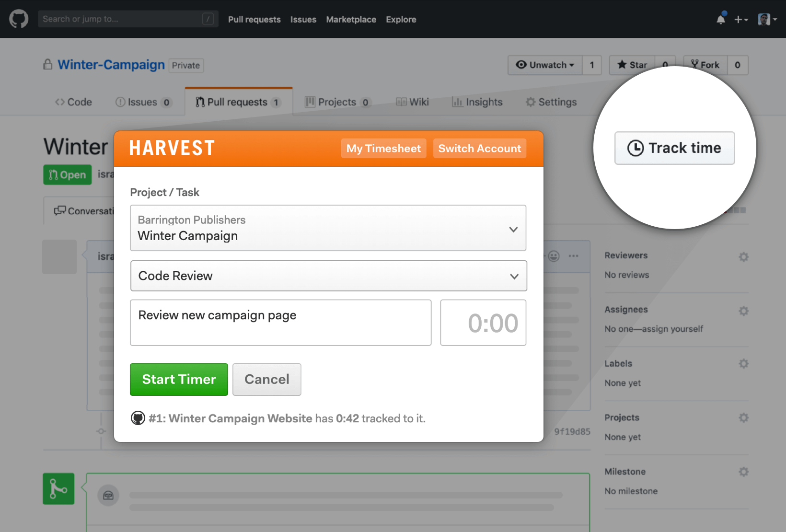Viewport: 786px width, 532px height.
Task: Click the 0:00 time entry field
Action: 483,323
